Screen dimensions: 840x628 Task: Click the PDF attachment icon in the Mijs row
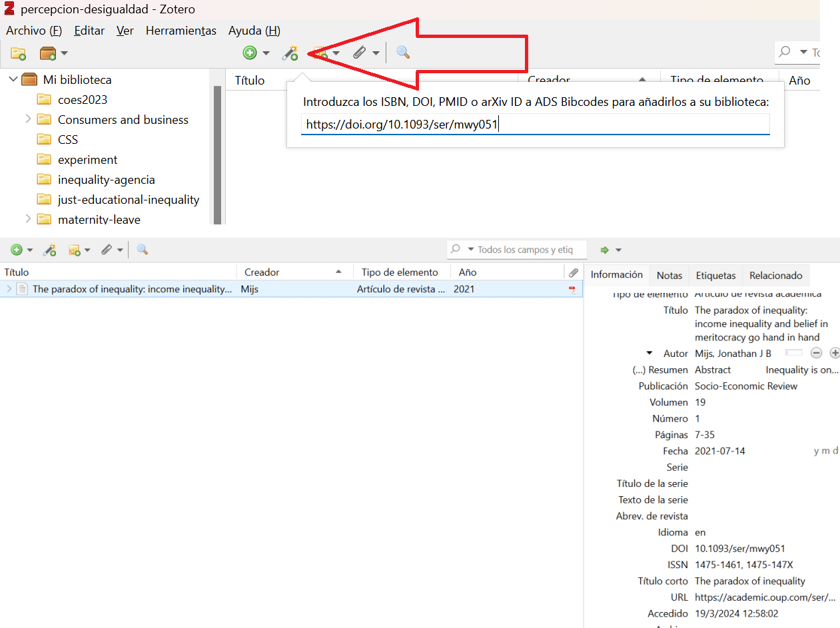point(572,289)
